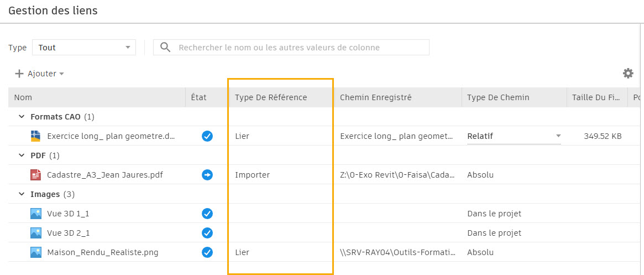Click the status checkmark for Vue 3D 1_1
This screenshot has width=644, height=275.
207,214
